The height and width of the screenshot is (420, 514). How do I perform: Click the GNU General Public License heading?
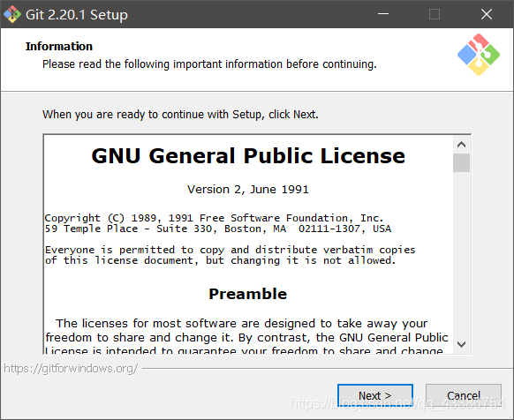point(248,155)
